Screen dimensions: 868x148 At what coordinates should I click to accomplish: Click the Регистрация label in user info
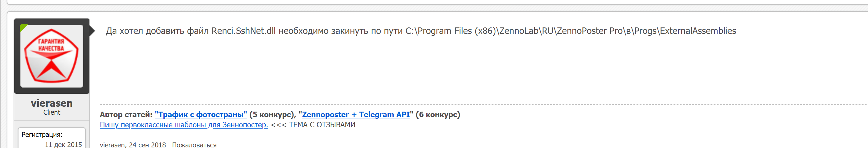(x=42, y=134)
